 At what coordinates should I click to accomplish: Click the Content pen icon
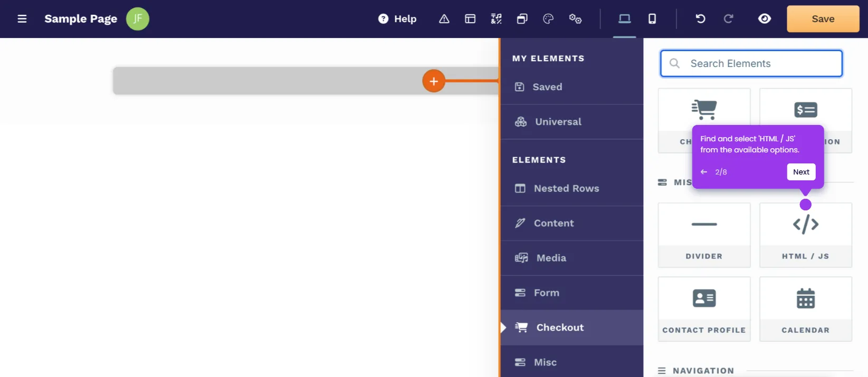520,223
